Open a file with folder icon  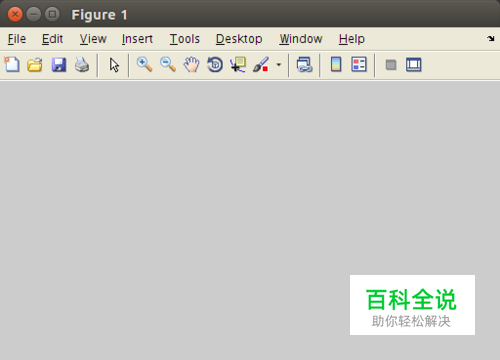tap(35, 65)
